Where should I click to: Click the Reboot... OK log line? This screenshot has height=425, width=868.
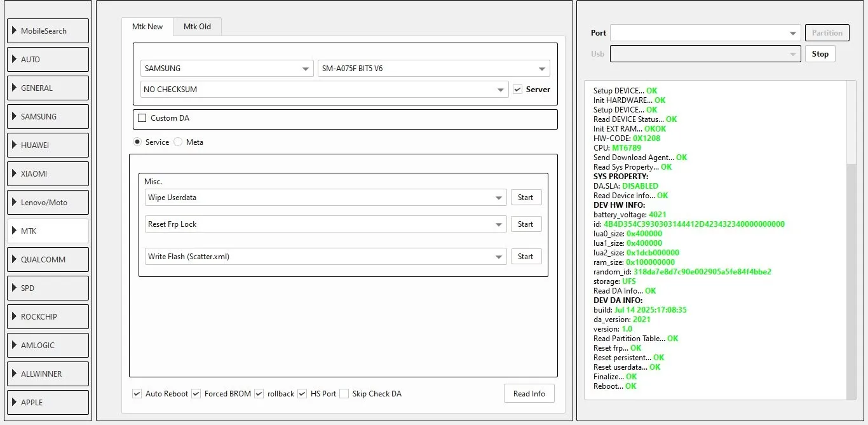[614, 386]
